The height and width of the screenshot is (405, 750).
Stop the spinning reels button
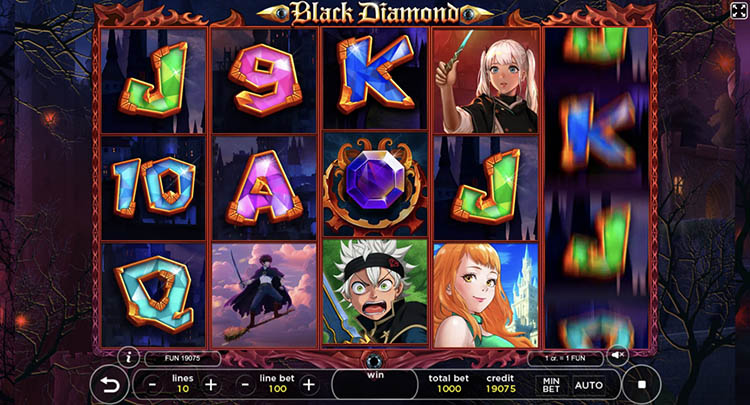click(642, 384)
